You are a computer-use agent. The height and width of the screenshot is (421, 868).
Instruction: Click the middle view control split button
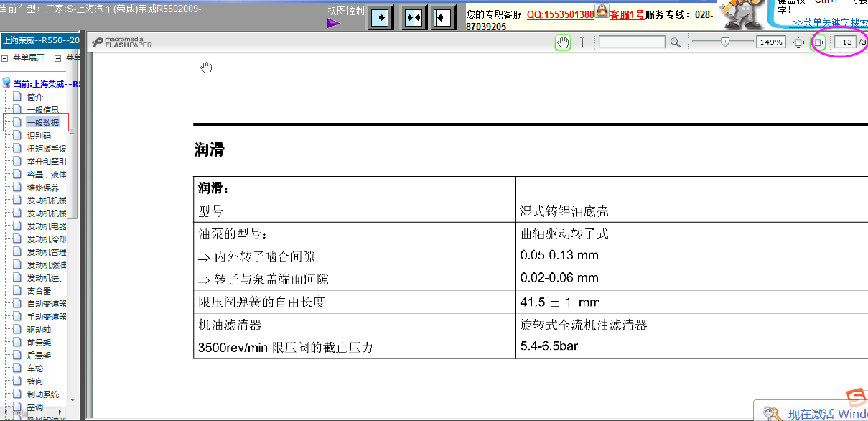[414, 17]
